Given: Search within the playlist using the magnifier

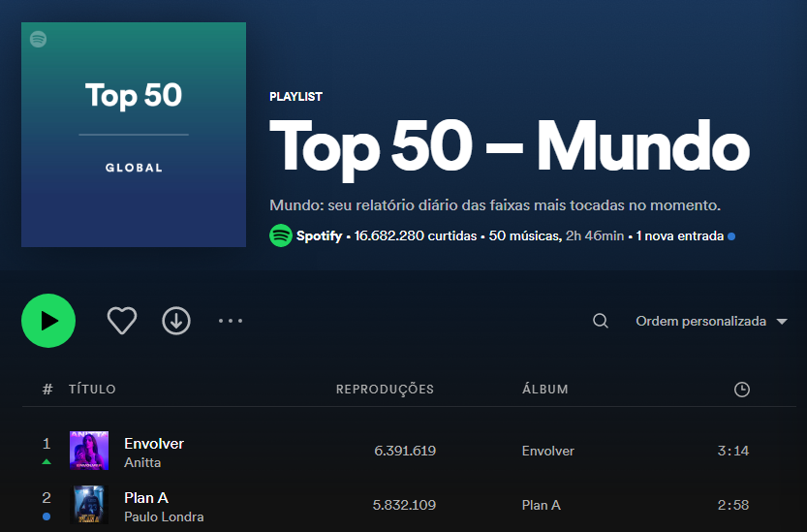Looking at the screenshot, I should tap(600, 321).
